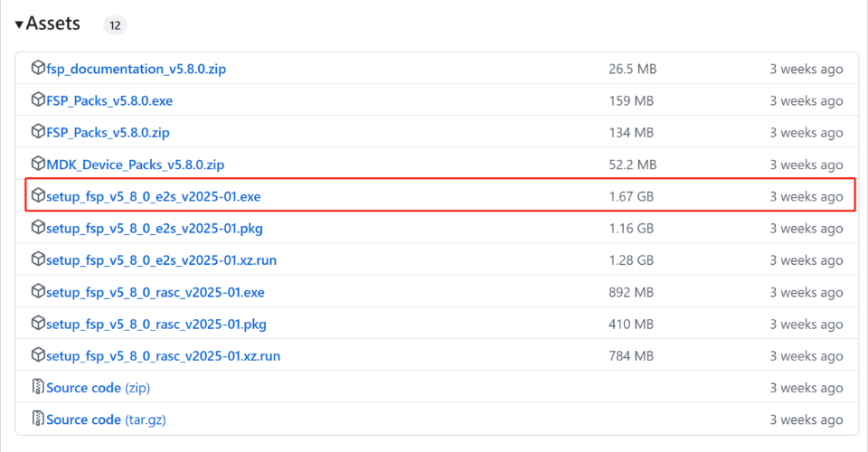Screen dimensions: 868x452
Task: Collapse the Assets section triangle
Action: pyautogui.click(x=19, y=24)
